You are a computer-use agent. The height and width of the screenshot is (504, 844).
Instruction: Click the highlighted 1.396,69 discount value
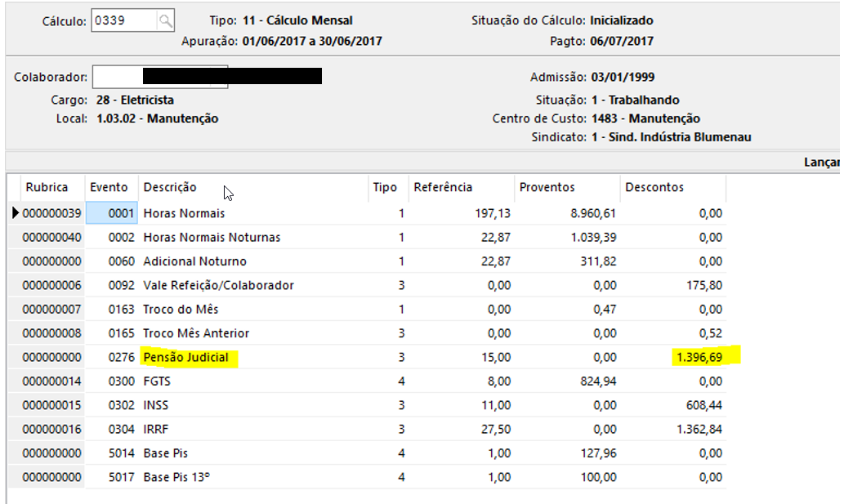(696, 357)
